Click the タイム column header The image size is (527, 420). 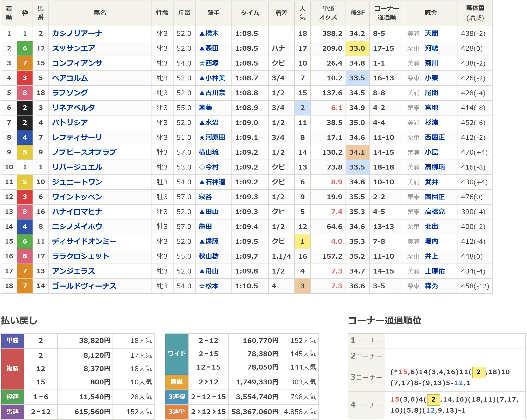(x=250, y=13)
